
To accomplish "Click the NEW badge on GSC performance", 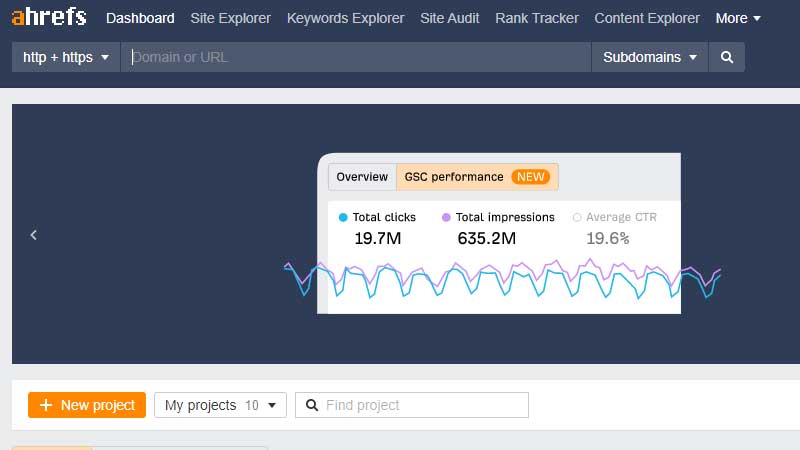I will [x=531, y=177].
